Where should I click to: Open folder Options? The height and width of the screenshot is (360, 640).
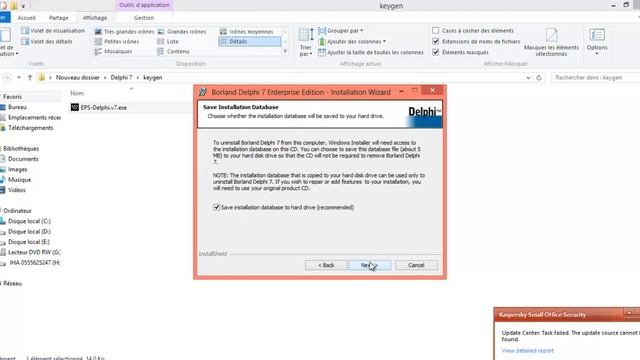point(597,42)
